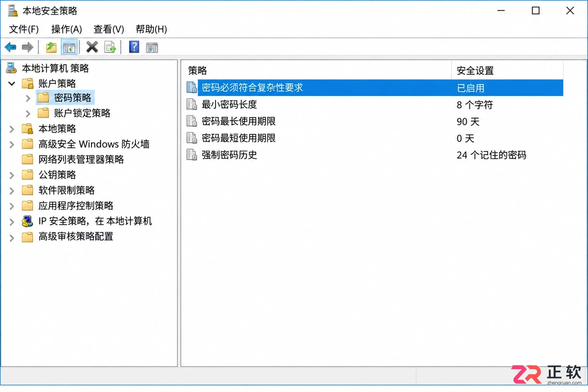
Task: Click the Up one level folder icon
Action: coord(51,47)
